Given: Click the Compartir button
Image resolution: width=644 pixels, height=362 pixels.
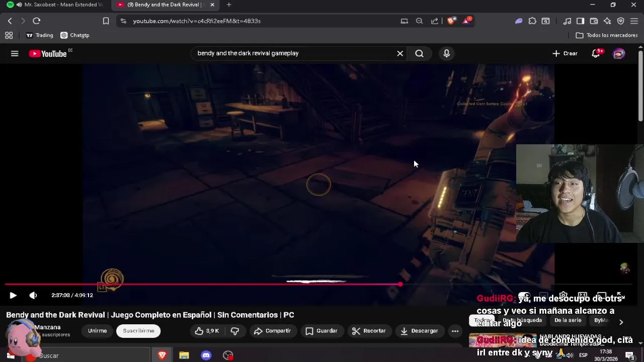Looking at the screenshot, I should click(x=272, y=331).
